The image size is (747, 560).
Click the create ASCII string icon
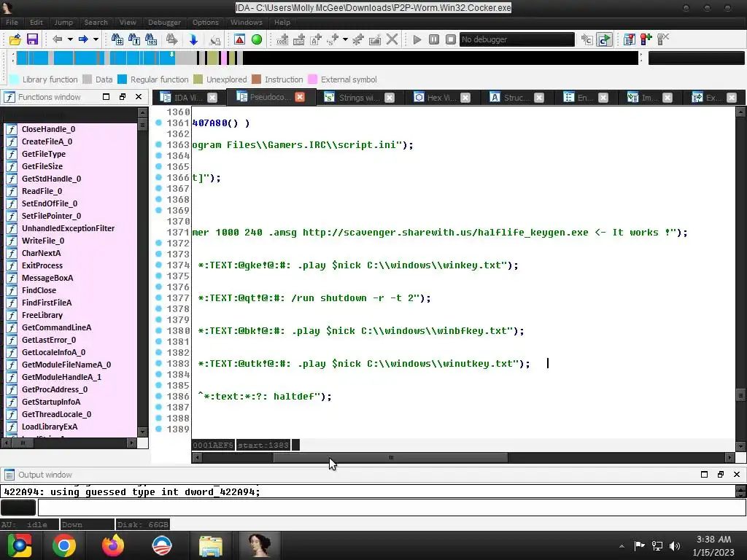pyautogui.click(x=316, y=39)
